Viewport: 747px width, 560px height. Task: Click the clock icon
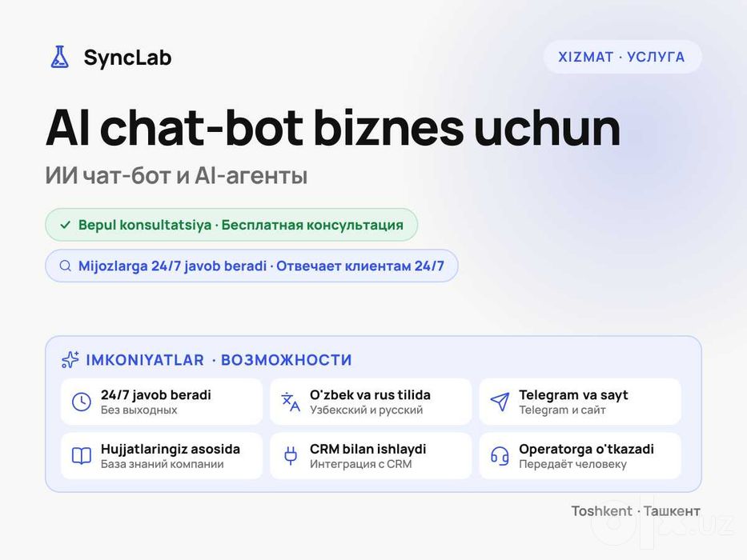pyautogui.click(x=82, y=402)
